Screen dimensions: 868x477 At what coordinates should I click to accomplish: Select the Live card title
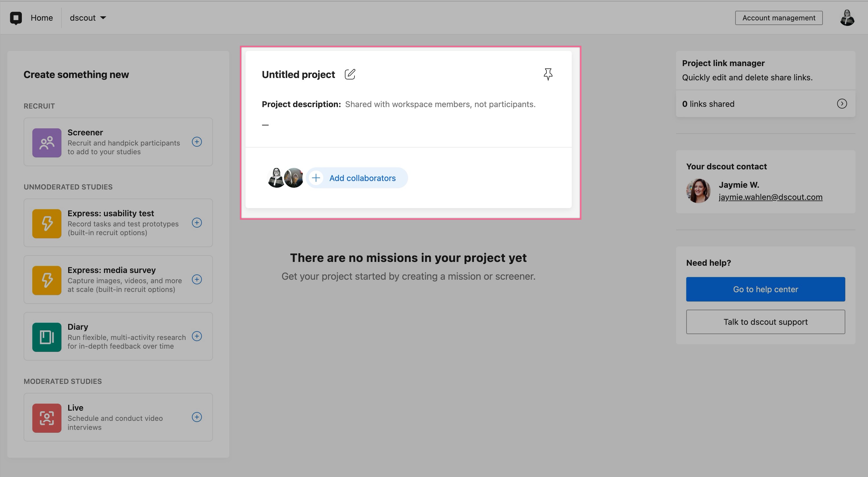(x=75, y=408)
